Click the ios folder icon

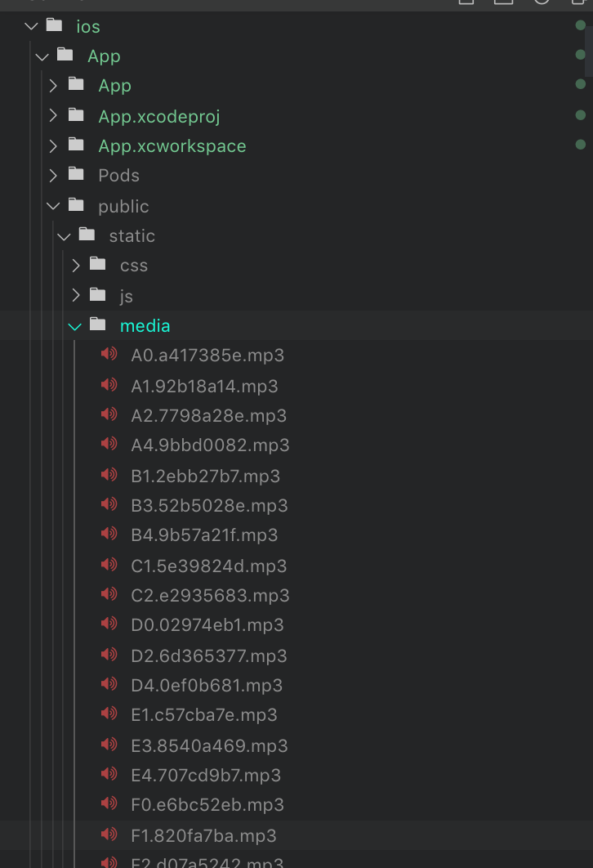pyautogui.click(x=54, y=25)
